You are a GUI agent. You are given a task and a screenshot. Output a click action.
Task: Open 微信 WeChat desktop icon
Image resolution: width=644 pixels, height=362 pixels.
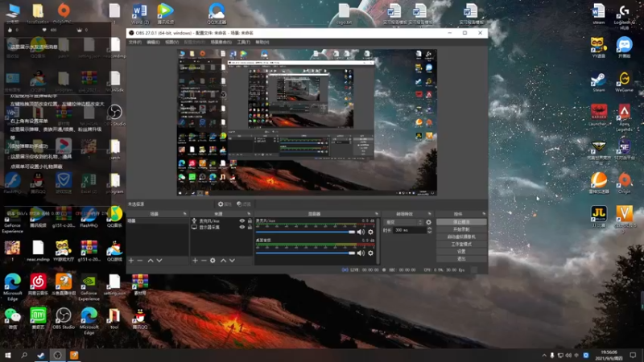click(12, 318)
